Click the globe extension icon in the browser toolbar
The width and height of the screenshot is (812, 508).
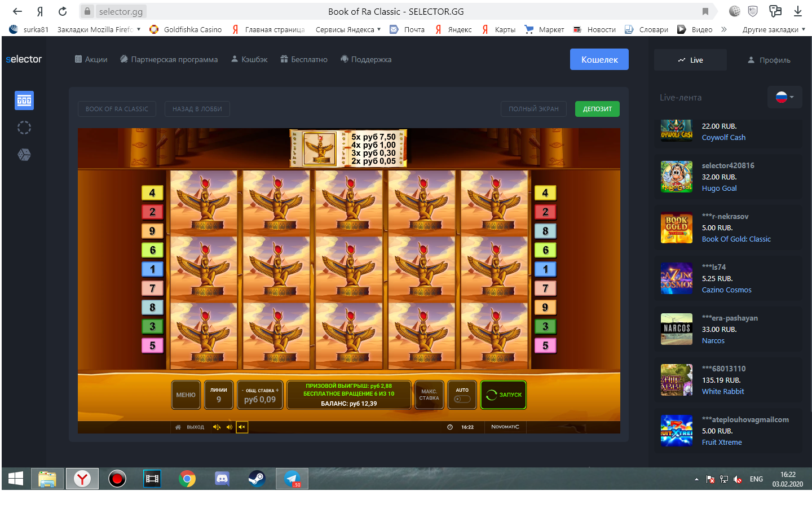point(734,11)
